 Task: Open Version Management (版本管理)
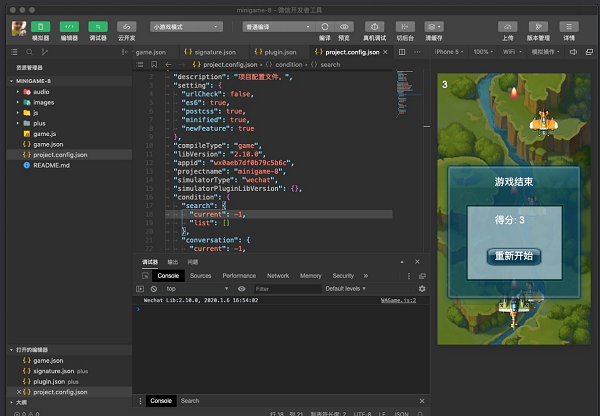click(538, 27)
